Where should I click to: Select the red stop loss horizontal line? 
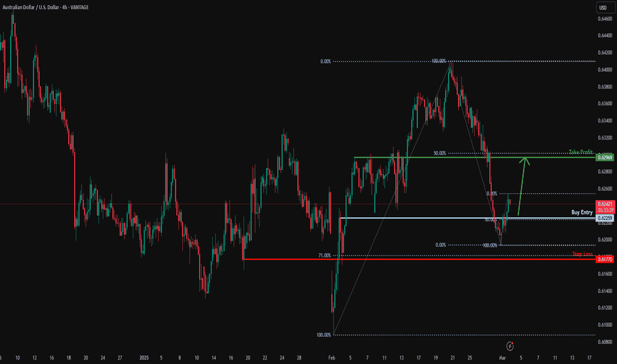[x=420, y=259]
